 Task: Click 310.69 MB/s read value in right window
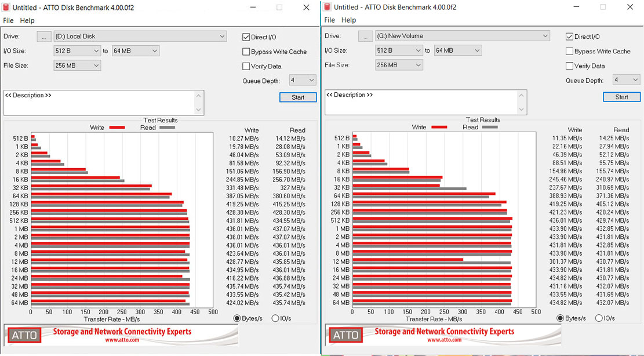coord(612,188)
